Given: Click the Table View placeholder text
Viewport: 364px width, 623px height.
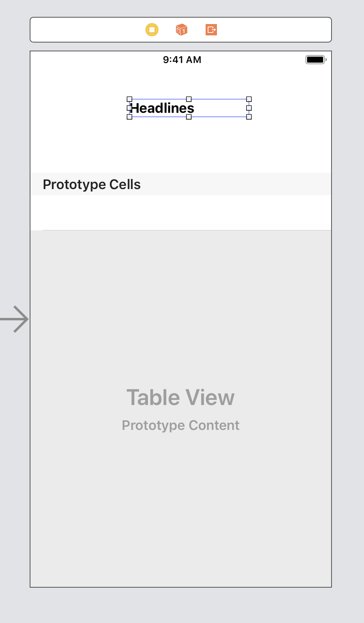Looking at the screenshot, I should (x=180, y=397).
